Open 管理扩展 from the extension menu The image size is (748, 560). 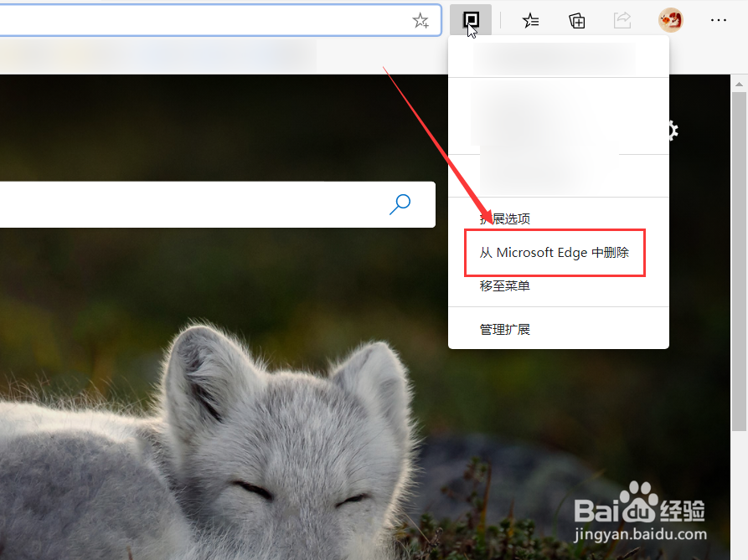pyautogui.click(x=503, y=328)
